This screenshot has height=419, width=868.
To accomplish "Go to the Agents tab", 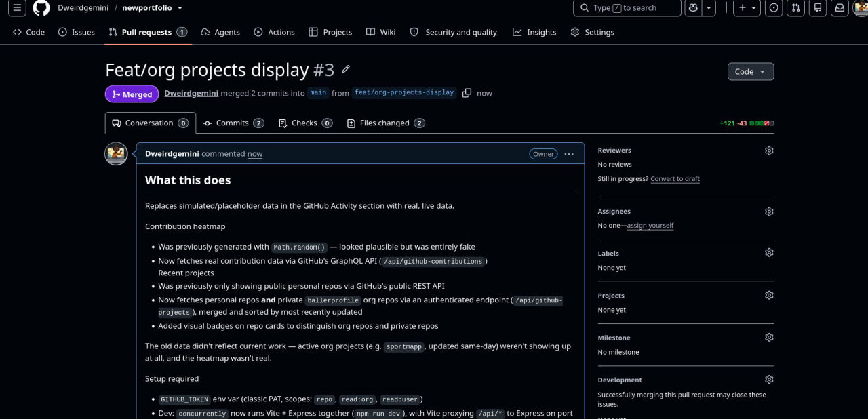I will click(220, 32).
